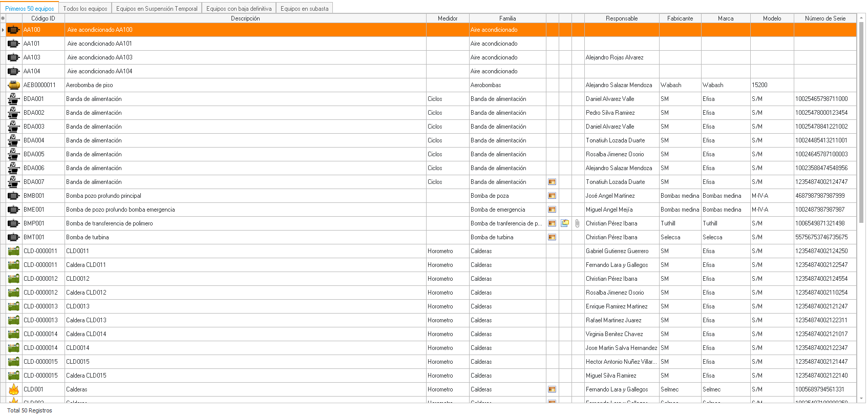The image size is (868, 415).
Task: Click the asterisk grid selector in header corner
Action: click(3, 18)
